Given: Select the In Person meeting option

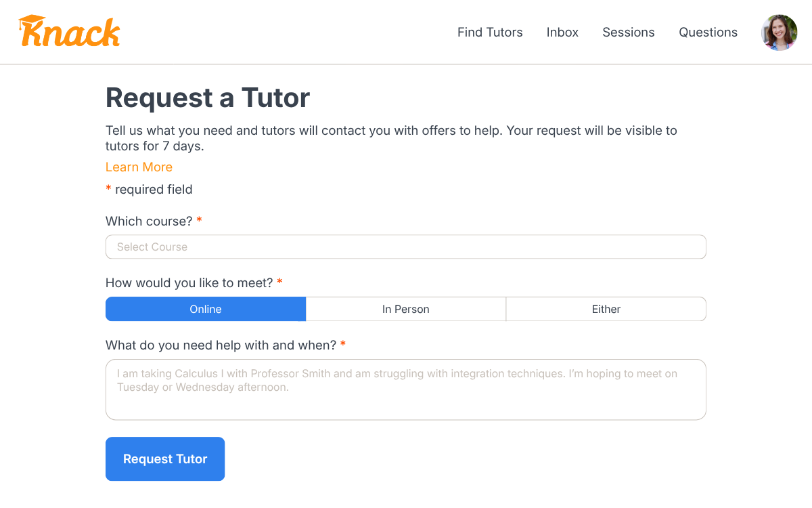Looking at the screenshot, I should coord(406,309).
